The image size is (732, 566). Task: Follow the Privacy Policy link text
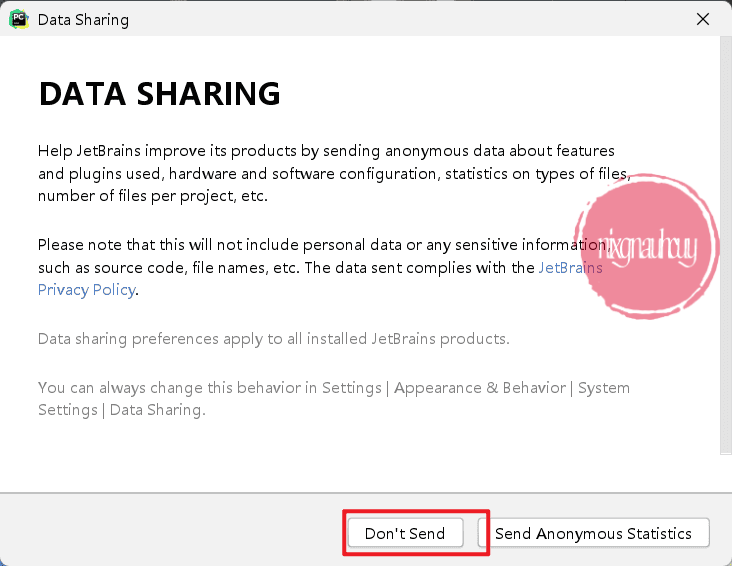[x=86, y=290]
